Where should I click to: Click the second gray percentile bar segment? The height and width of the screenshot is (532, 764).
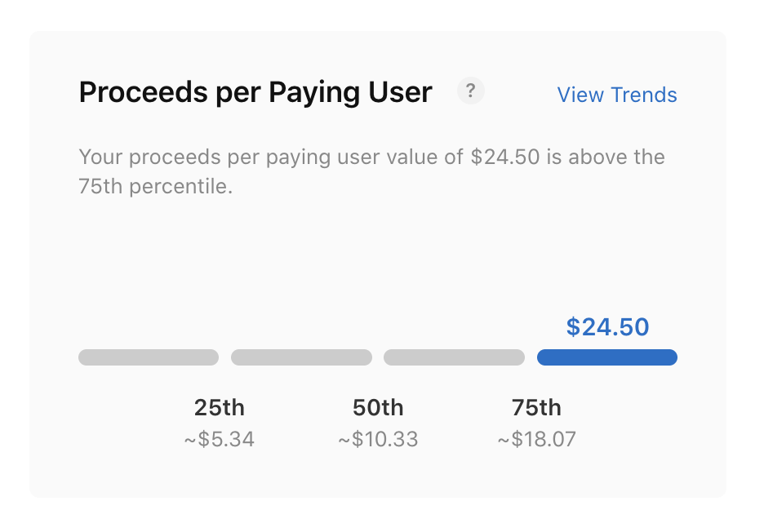pos(301,357)
